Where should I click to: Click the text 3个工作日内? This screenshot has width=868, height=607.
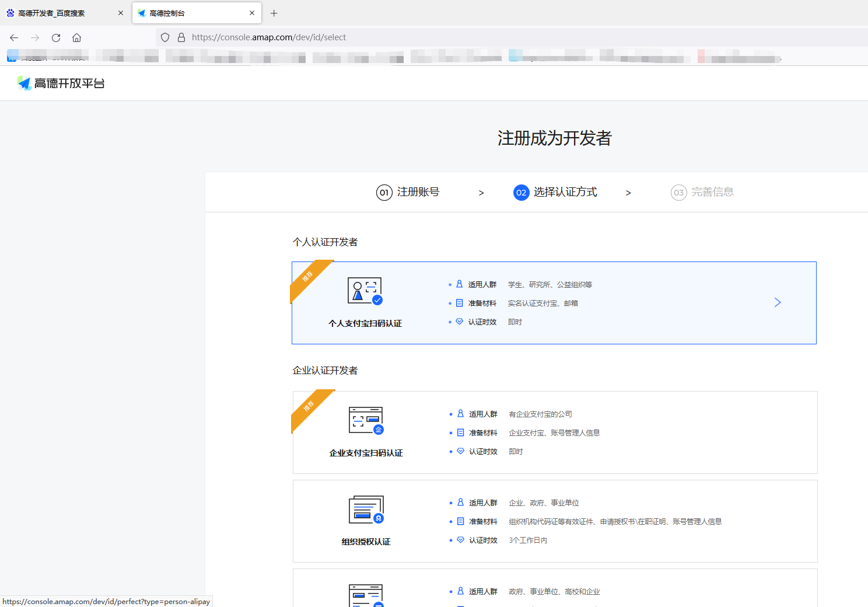click(528, 540)
